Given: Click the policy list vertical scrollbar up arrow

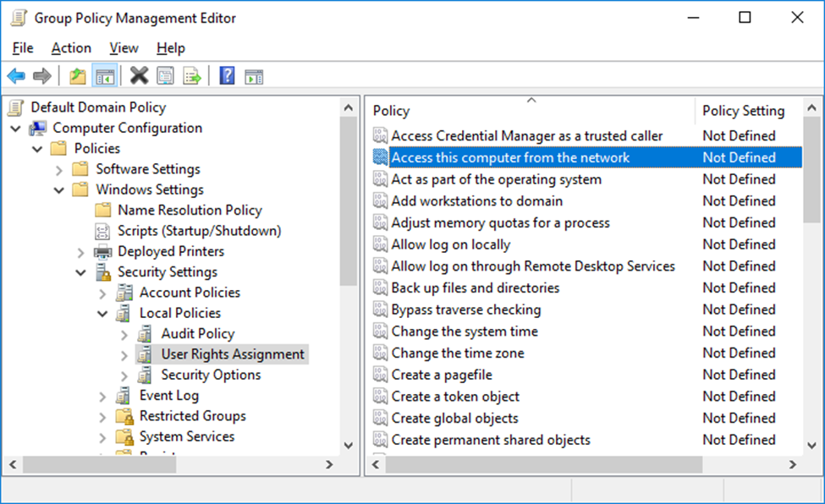Looking at the screenshot, I should [811, 108].
